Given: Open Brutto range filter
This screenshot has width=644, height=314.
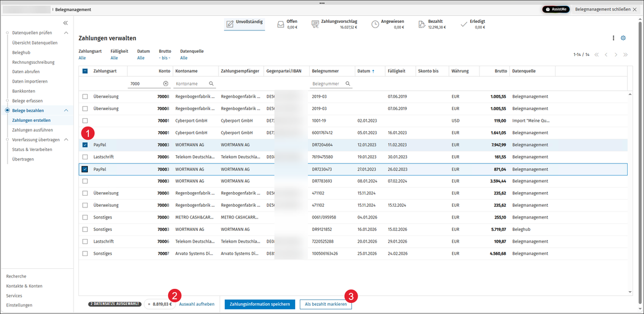Looking at the screenshot, I should click(165, 58).
